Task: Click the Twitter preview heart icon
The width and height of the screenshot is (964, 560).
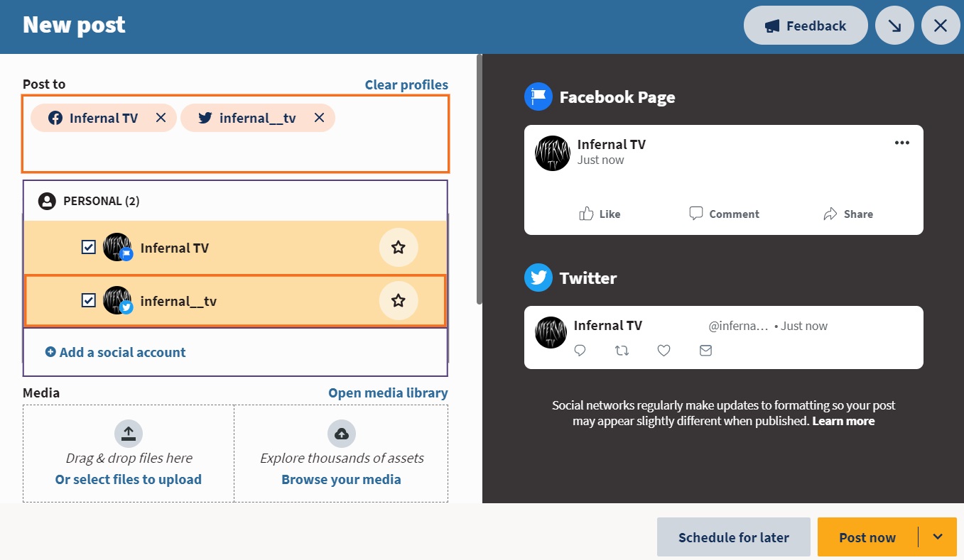Action: (664, 350)
